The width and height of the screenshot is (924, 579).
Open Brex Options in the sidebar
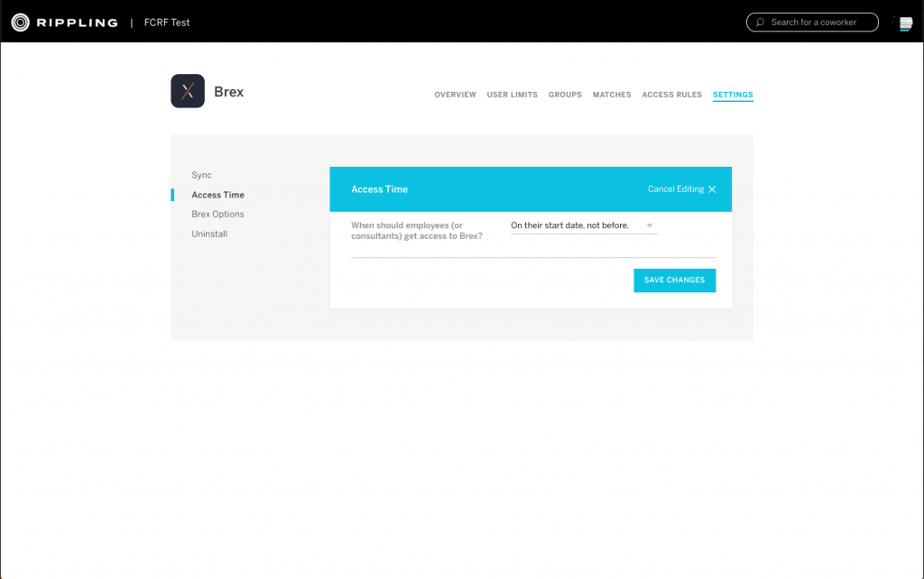[x=217, y=215]
